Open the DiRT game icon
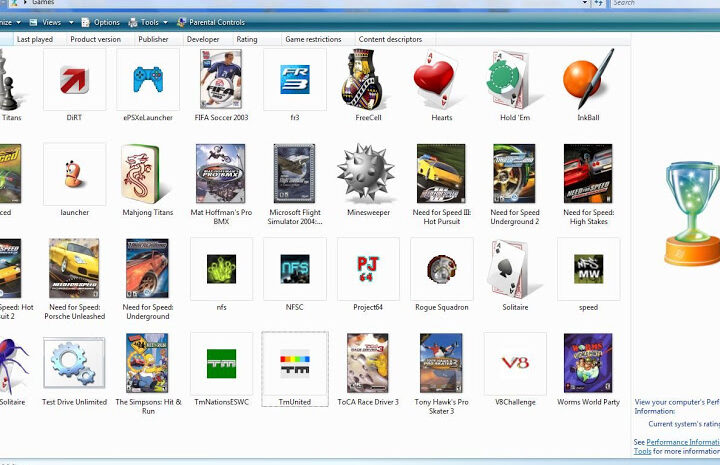Viewport: 720px width, 465px height. click(74, 80)
